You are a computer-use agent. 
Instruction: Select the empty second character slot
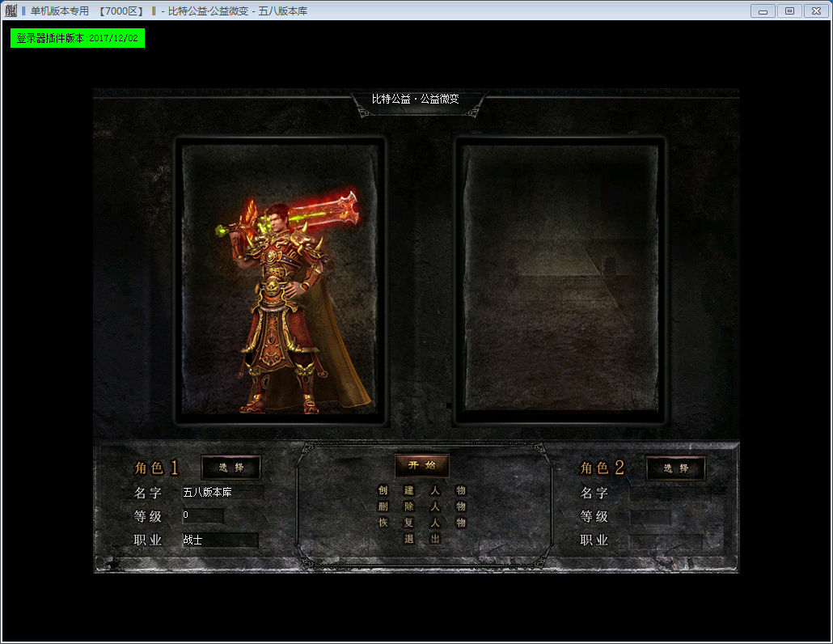pos(560,279)
